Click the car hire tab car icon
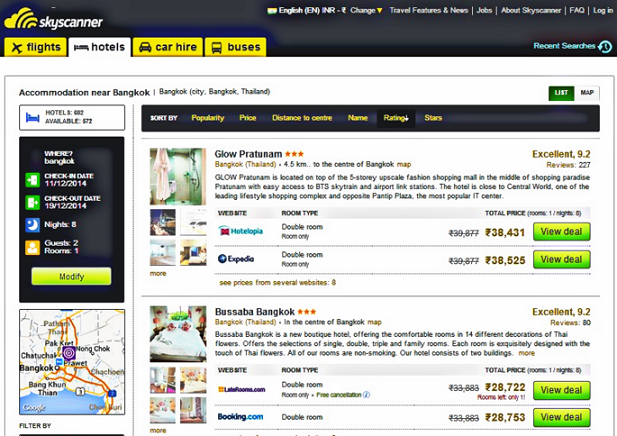This screenshot has height=436, width=617. [145, 48]
